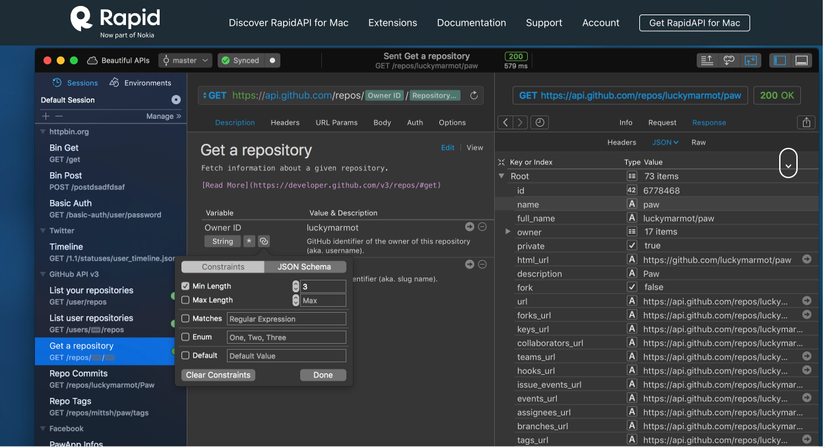The height and width of the screenshot is (448, 825).
Task: Switch to the JSON Schema tab
Action: (305, 267)
